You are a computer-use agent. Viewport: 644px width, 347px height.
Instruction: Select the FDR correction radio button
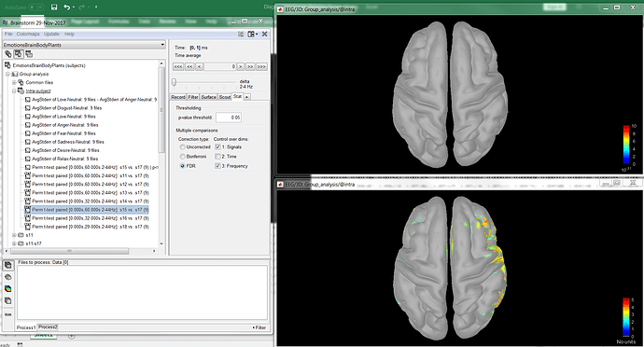[x=182, y=166]
